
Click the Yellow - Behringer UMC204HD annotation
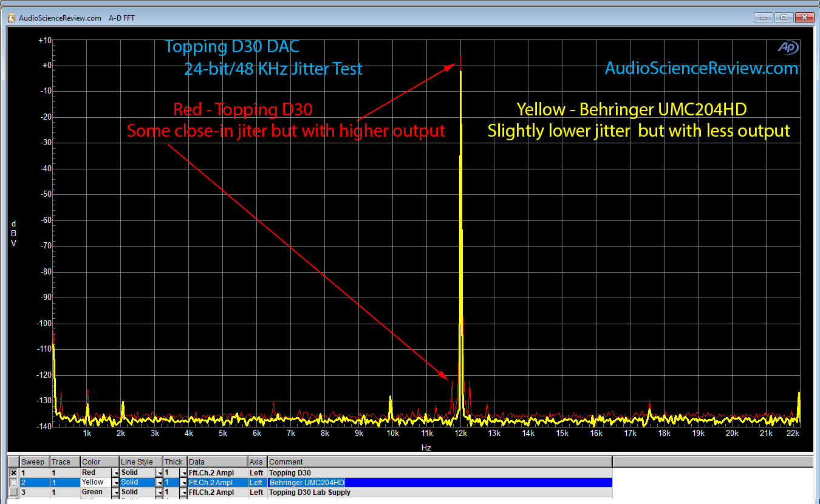632,109
